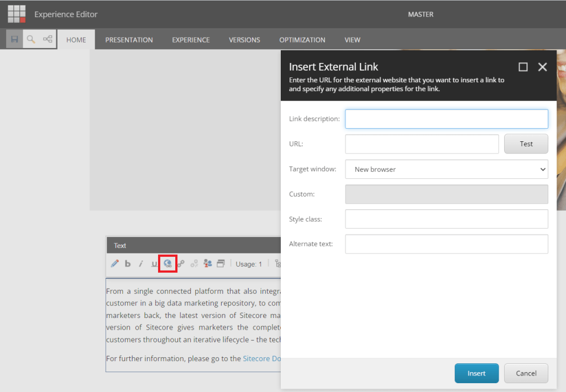Viewport: 566px width, 392px height.
Task: Focus the Link description input field
Action: pos(447,119)
